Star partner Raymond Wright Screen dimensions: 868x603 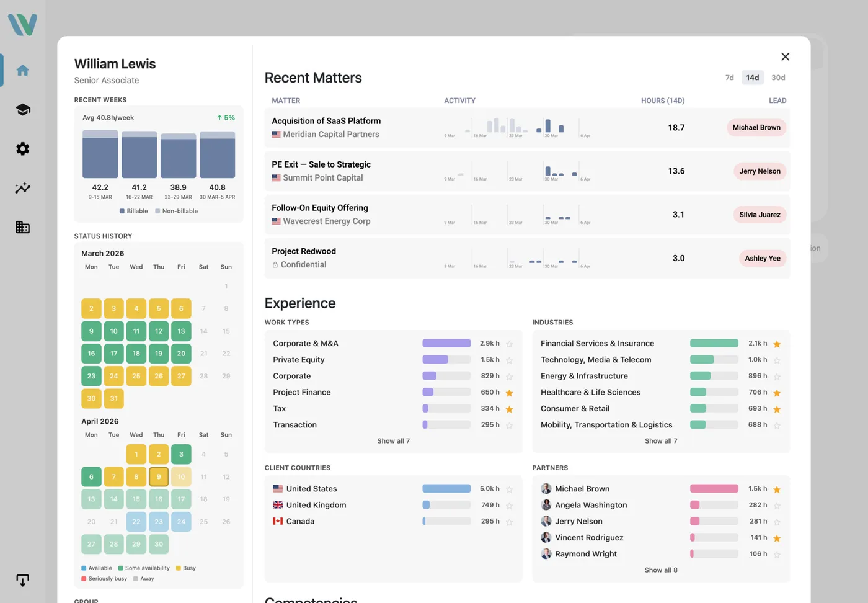tap(777, 554)
